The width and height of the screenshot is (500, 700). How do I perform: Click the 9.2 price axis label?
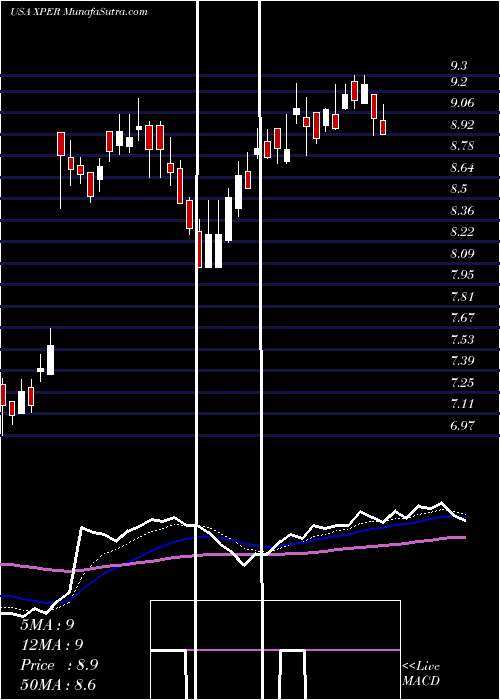pyautogui.click(x=458, y=82)
